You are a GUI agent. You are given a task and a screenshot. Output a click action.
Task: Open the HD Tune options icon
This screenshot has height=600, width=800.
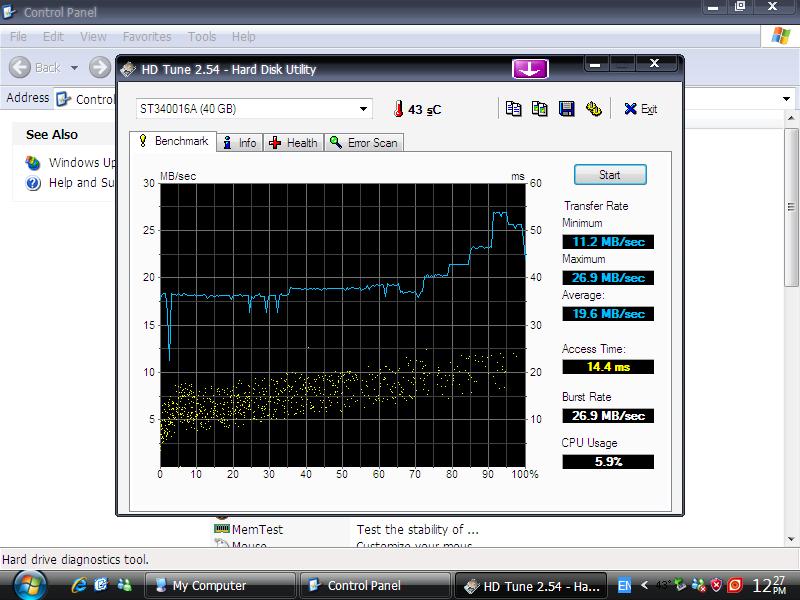point(593,109)
